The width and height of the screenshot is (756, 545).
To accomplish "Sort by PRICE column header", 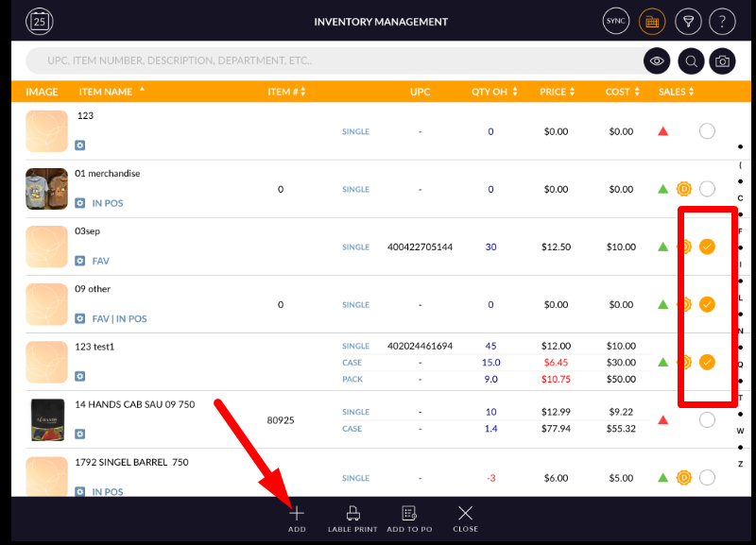I will [x=557, y=92].
